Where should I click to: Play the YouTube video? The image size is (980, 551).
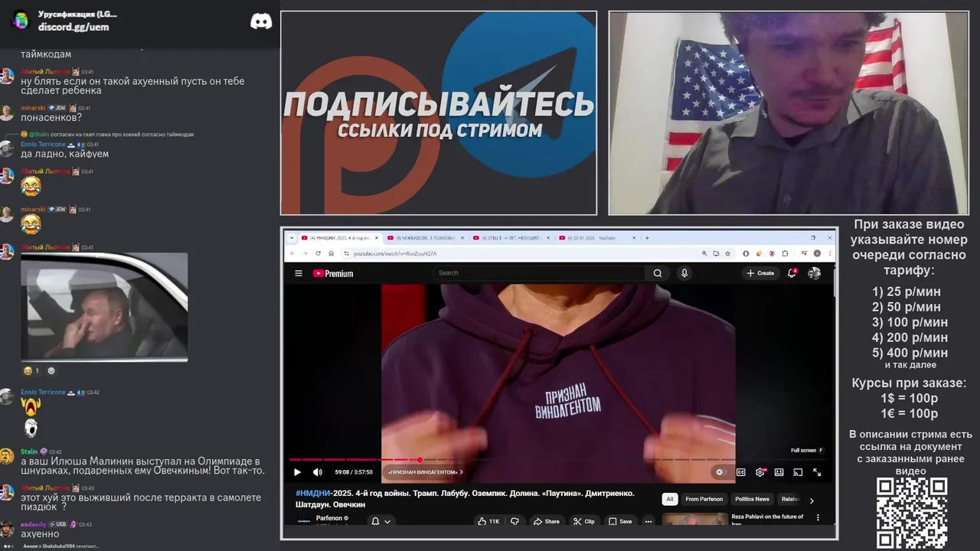[x=298, y=472]
